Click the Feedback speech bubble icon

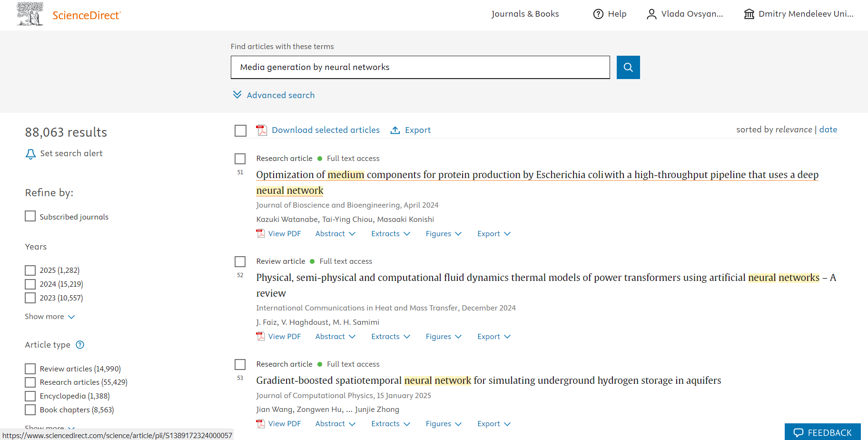798,432
